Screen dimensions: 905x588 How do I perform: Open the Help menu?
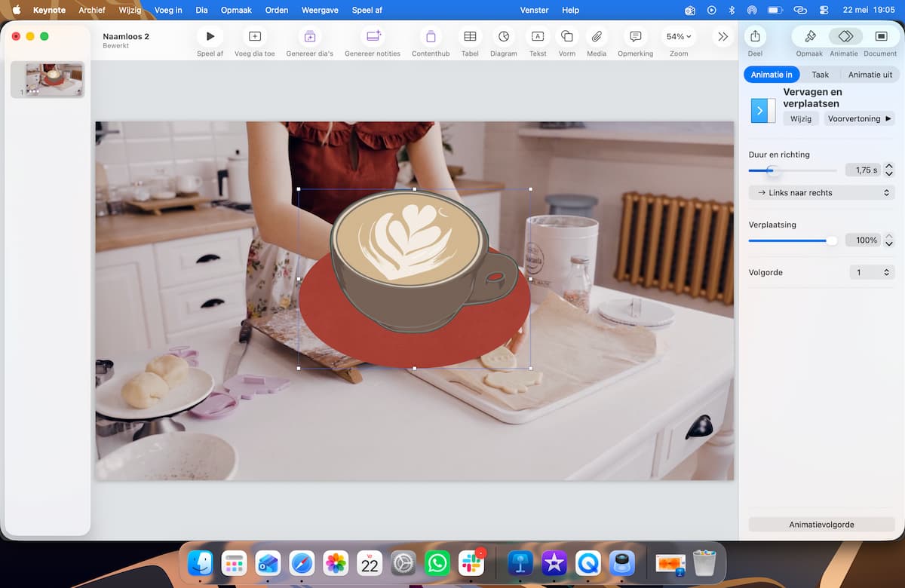click(571, 10)
